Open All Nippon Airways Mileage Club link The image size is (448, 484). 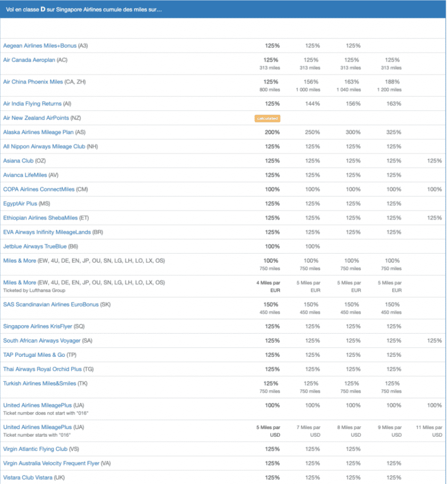[44, 147]
